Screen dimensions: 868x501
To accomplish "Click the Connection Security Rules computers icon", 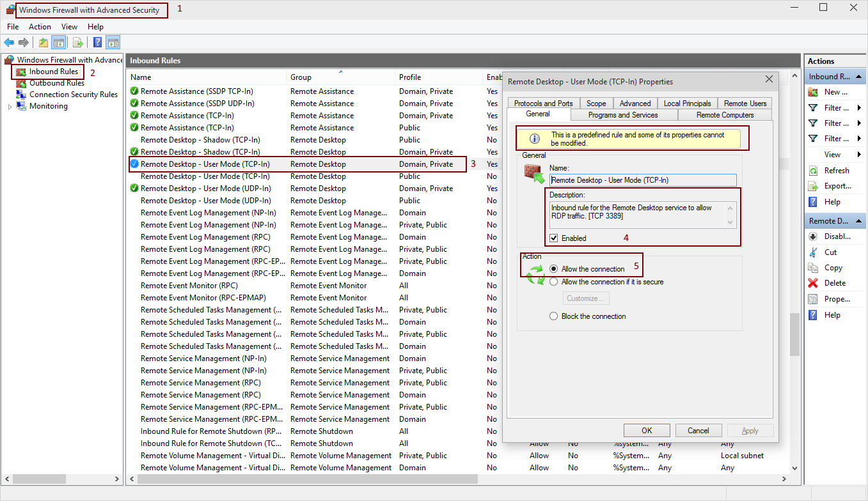I will point(22,95).
